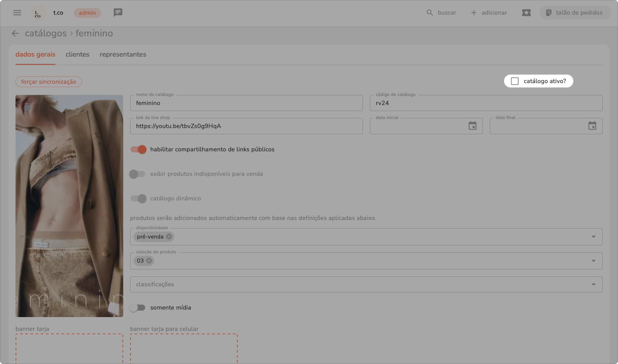Click the chat messages icon
The image size is (618, 364).
coord(118,13)
